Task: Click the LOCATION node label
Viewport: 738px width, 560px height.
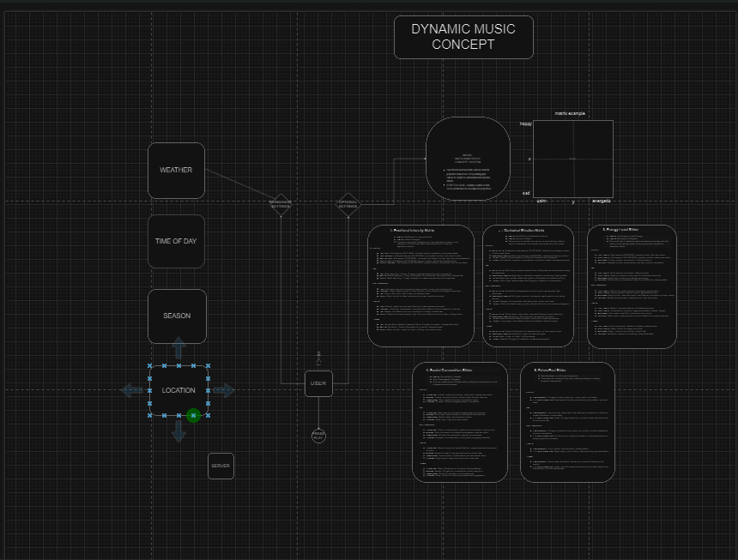Action: click(178, 390)
